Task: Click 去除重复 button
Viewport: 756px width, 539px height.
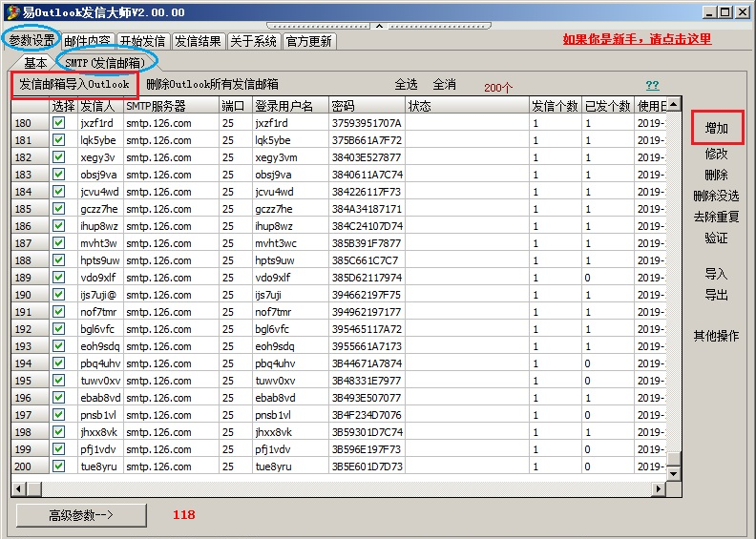Action: tap(717, 217)
